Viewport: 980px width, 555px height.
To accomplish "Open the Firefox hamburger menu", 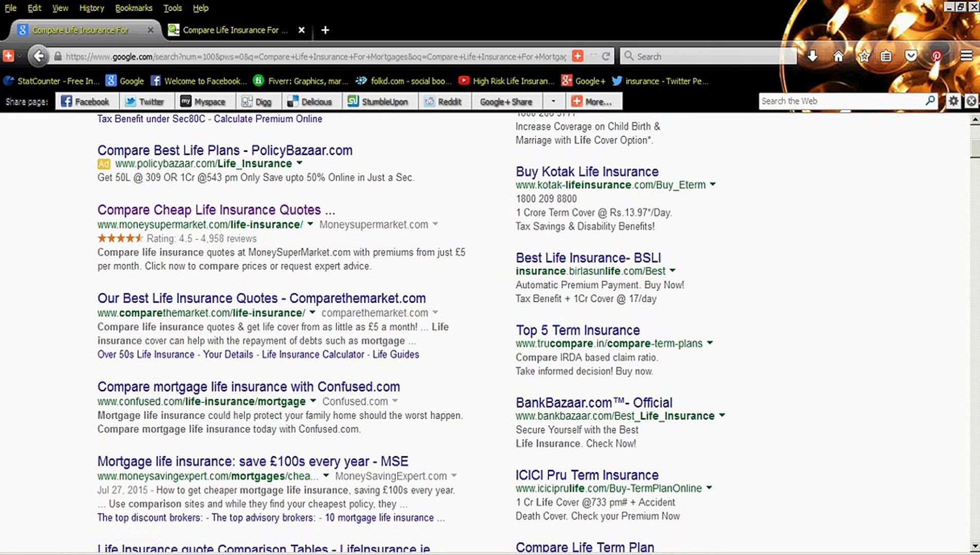I will pyautogui.click(x=966, y=56).
